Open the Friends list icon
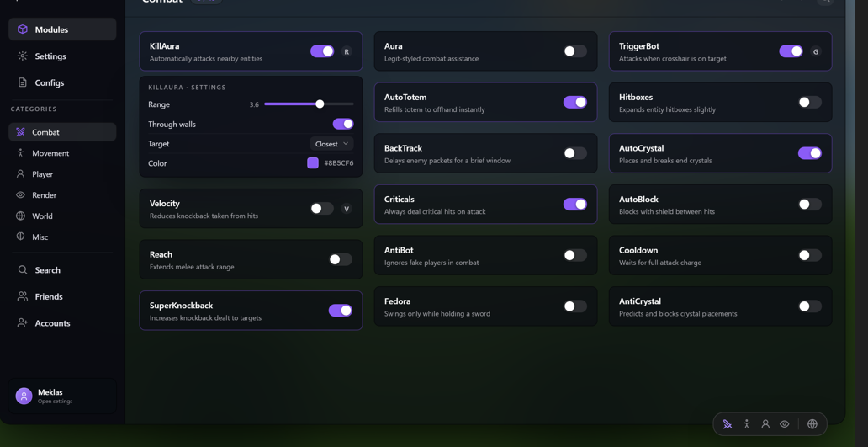868x447 pixels. tap(22, 296)
